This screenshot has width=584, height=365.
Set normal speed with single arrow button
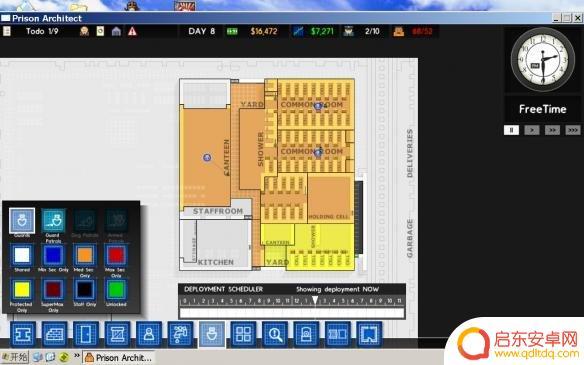[x=532, y=130]
